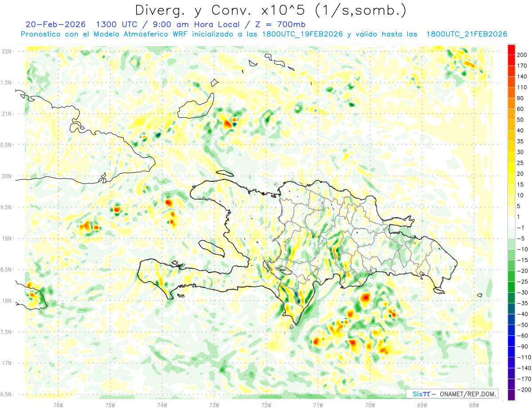This screenshot has width=532, height=411.
Task: Click the white legend swatch between 1 and -1
Action: coord(511,223)
